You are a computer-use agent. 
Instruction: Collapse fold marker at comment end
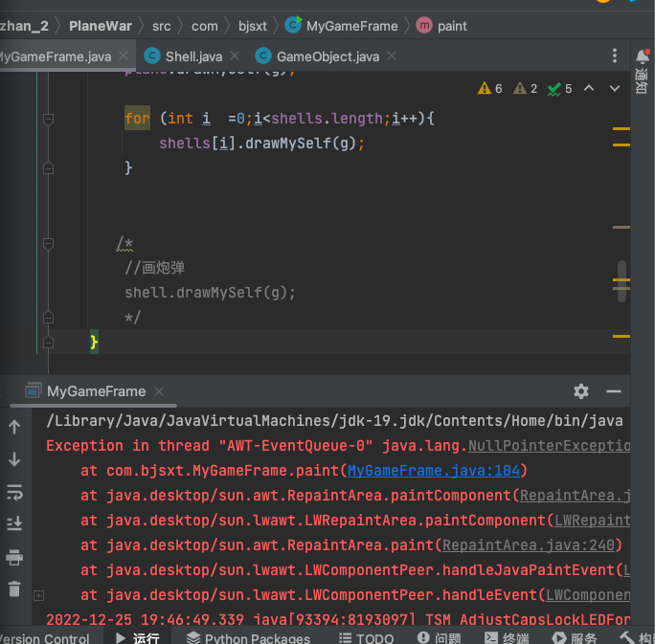tap(49, 318)
